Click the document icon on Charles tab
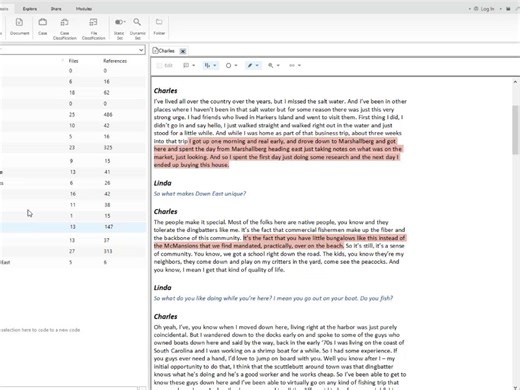 pyautogui.click(x=155, y=51)
